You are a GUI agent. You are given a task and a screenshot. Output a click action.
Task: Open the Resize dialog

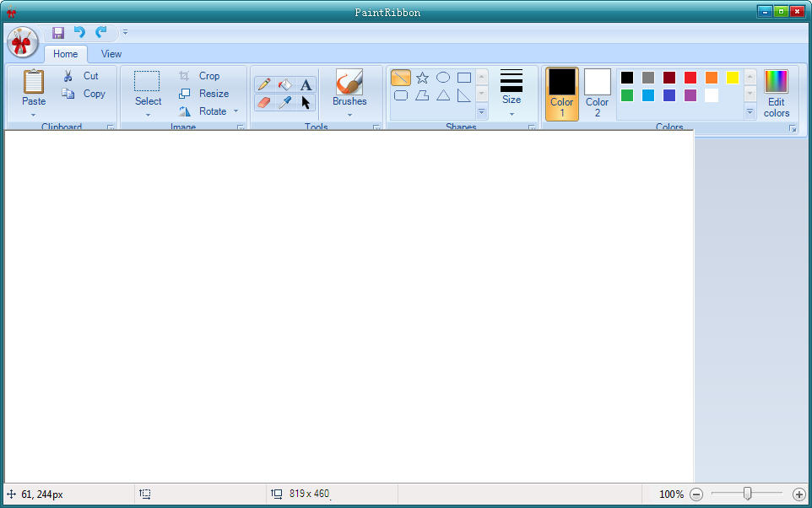[x=203, y=94]
